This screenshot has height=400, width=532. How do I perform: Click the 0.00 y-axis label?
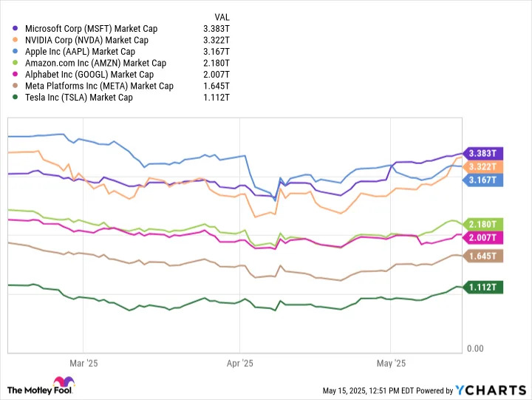[x=475, y=349]
